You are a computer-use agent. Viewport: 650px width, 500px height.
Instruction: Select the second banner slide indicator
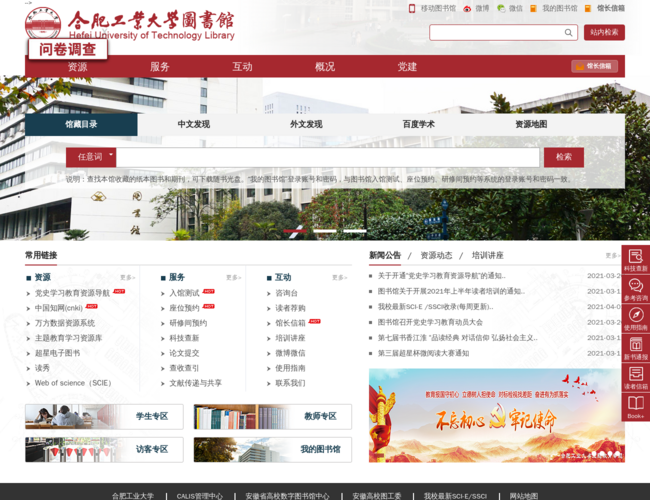[x=325, y=231]
